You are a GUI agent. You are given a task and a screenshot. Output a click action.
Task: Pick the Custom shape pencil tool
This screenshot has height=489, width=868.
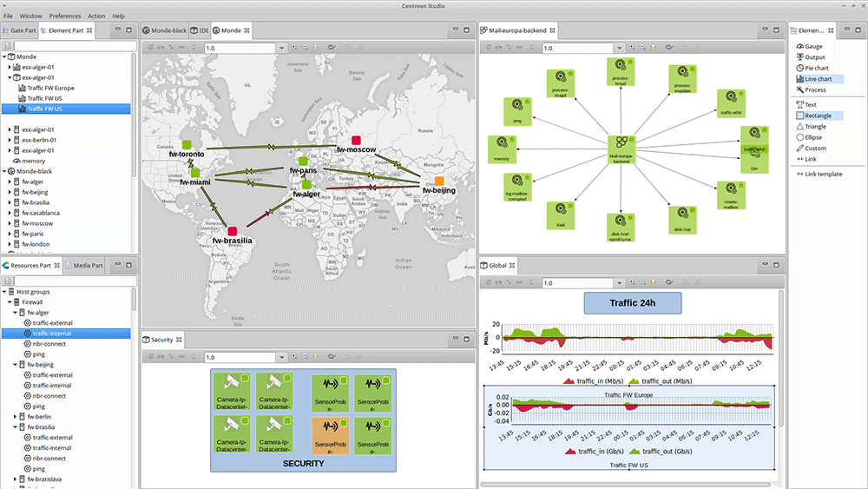[x=811, y=149]
